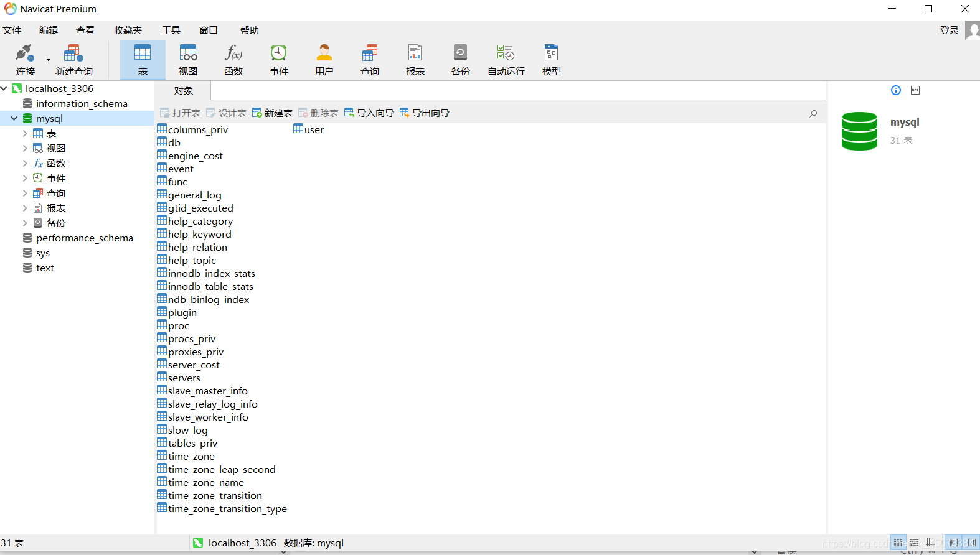Toggle the right information pane visibility button
The height and width of the screenshot is (555, 980).
click(971, 543)
